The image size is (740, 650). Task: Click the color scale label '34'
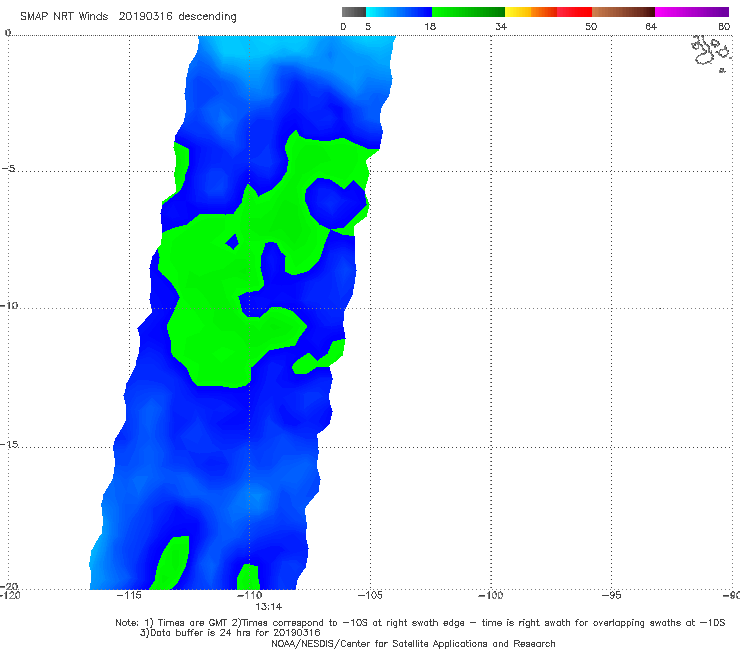tap(501, 26)
